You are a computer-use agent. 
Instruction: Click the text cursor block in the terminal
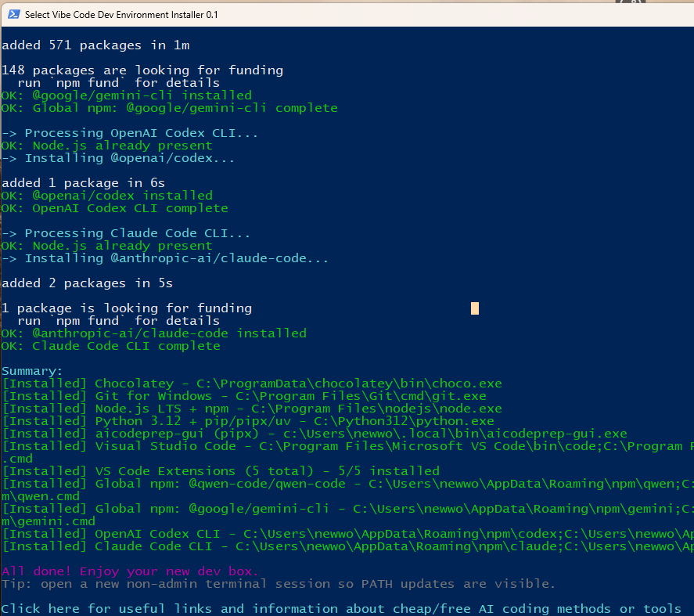click(x=474, y=308)
